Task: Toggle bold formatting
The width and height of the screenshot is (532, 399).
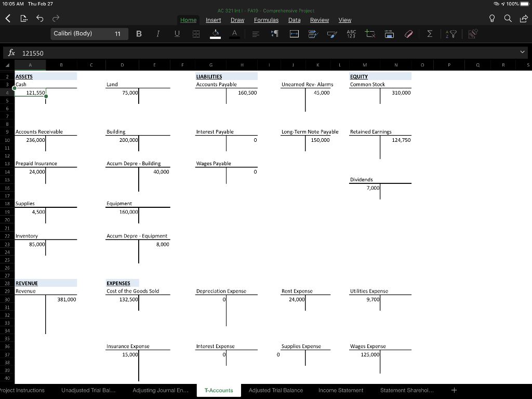Action: 139,34
